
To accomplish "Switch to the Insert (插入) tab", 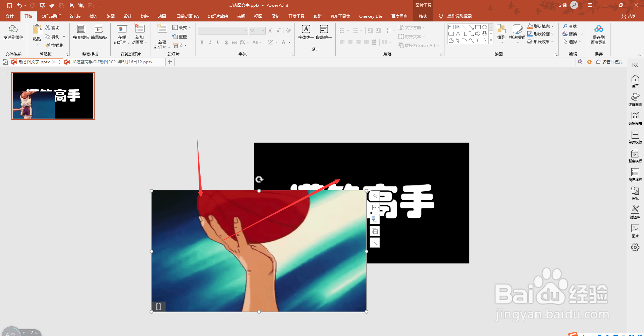I will point(93,16).
